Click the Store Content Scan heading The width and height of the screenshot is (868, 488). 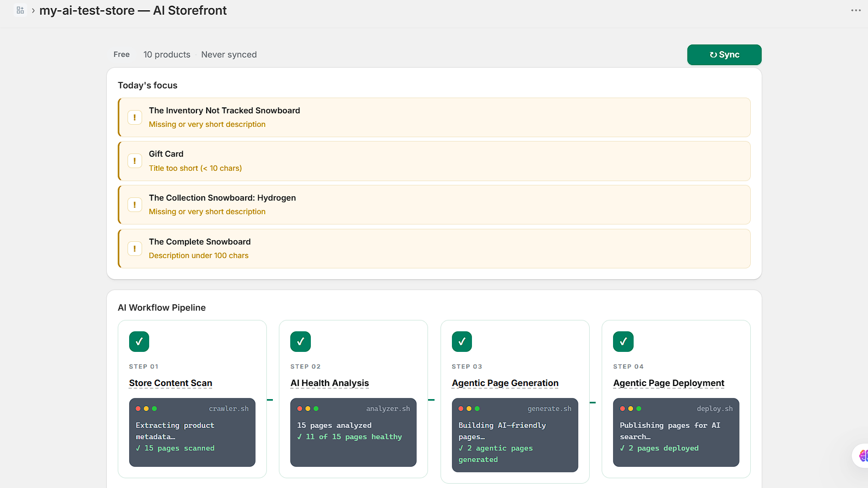170,383
